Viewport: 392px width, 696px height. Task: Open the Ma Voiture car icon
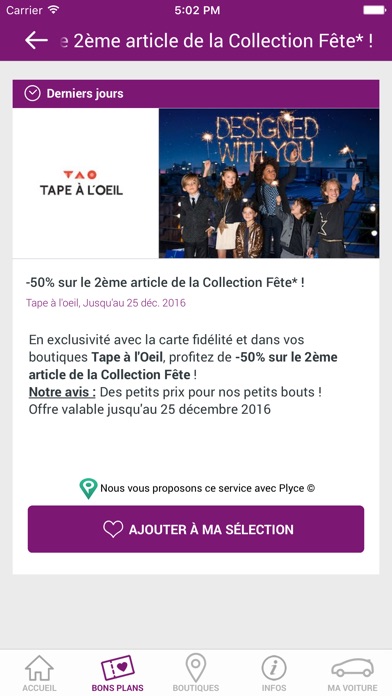point(352,668)
